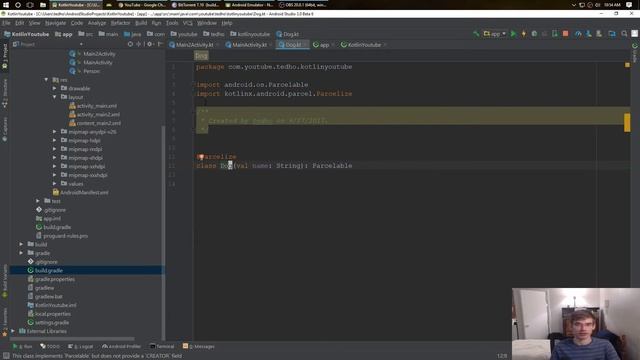Viewport: 640px width, 360px height.
Task: Switch to KotlinYoutube editor tab
Action: [x=363, y=45]
